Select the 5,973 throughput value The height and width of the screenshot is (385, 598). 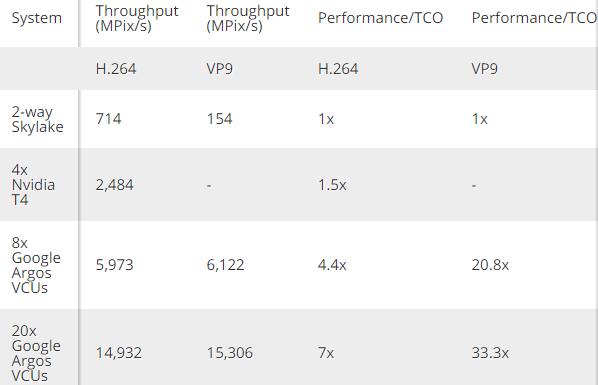click(114, 265)
